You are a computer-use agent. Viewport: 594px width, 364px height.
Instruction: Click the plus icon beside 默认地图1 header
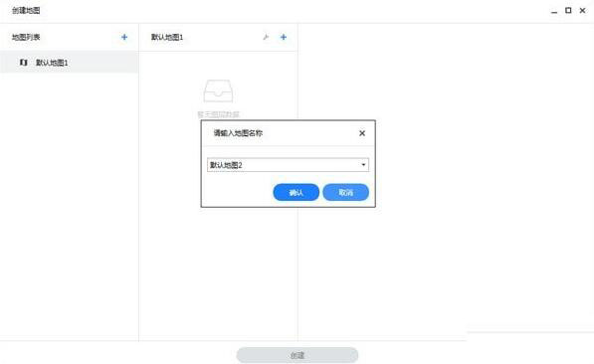(x=284, y=37)
